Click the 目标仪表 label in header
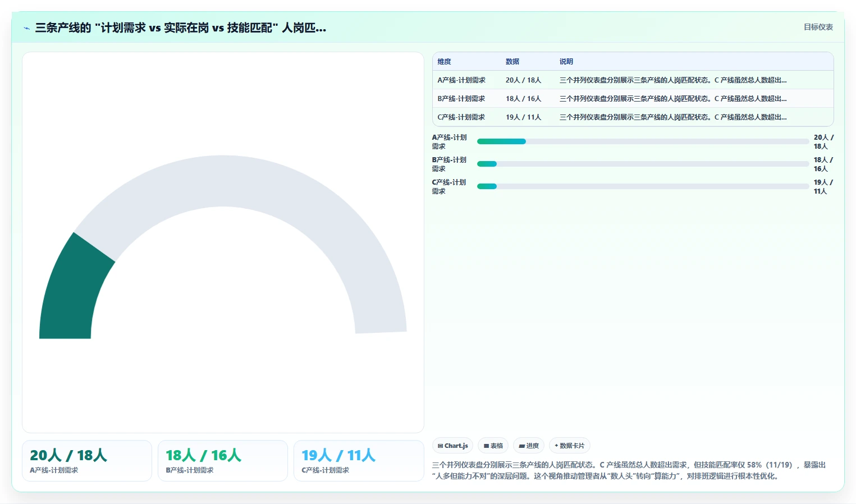This screenshot has width=856, height=504. click(818, 27)
